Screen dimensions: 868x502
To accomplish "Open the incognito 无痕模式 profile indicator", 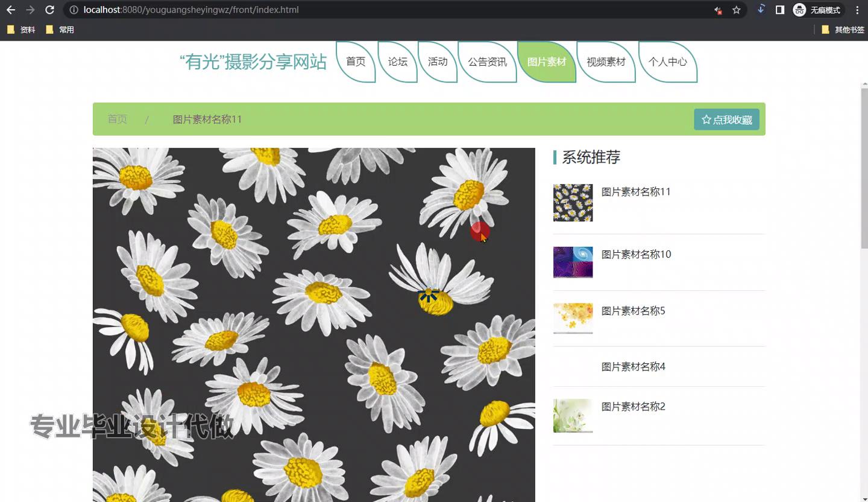I will 817,10.
